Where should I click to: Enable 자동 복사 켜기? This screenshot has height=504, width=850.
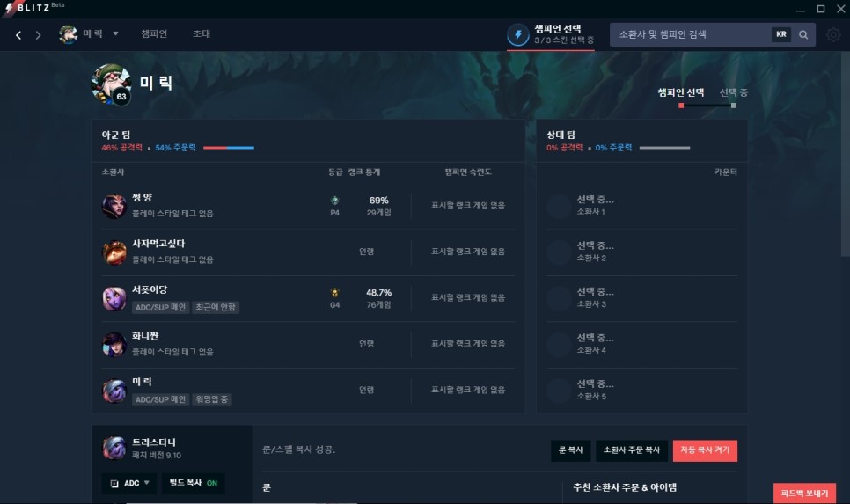[x=705, y=450]
